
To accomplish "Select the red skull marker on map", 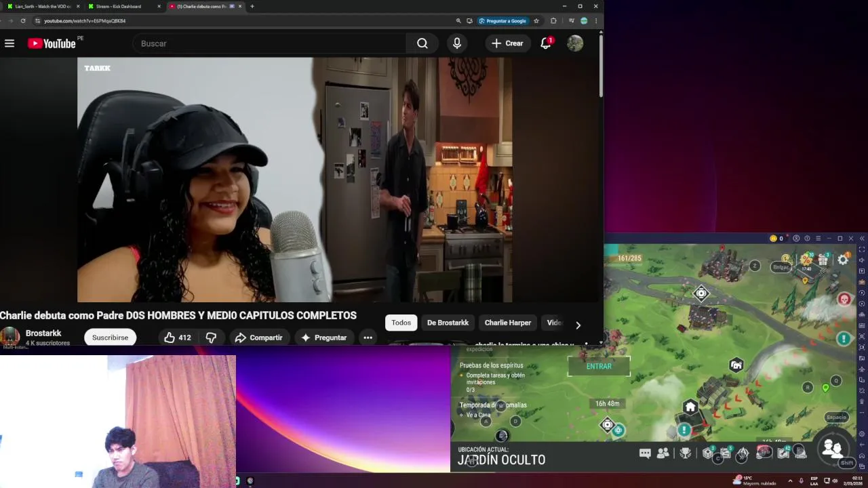I will click(845, 299).
